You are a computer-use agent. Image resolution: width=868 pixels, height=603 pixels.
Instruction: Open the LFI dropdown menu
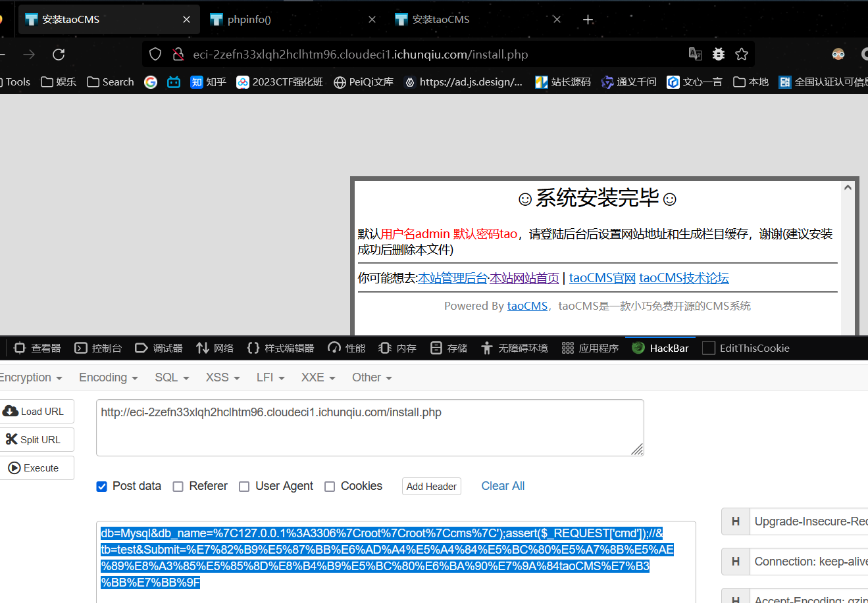pyautogui.click(x=270, y=377)
